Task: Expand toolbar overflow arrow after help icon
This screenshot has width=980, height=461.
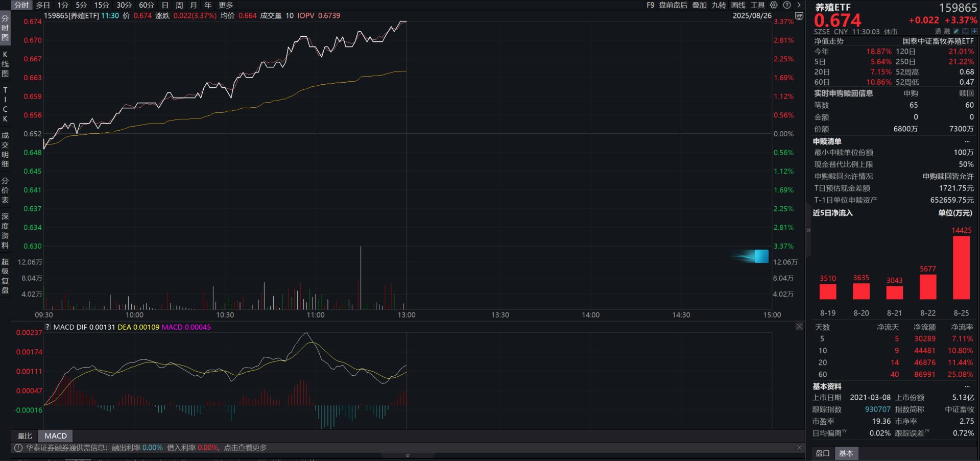Action: [799, 5]
